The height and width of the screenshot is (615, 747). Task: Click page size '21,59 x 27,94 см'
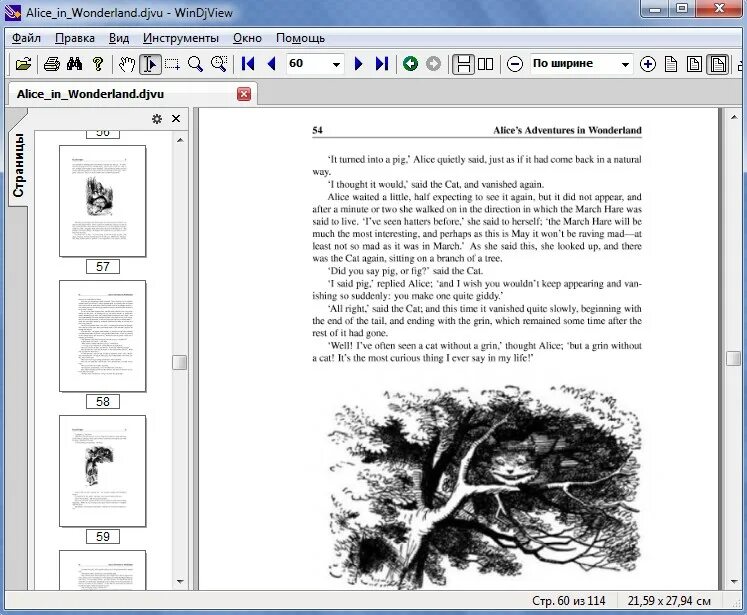pos(669,601)
